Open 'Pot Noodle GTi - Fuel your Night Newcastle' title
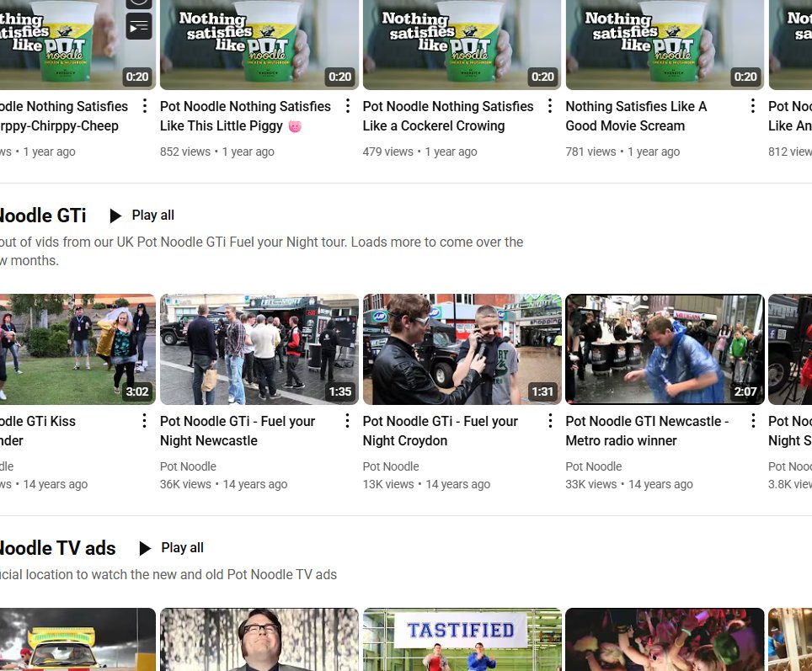Screen dimensions: 812x671 238,431
